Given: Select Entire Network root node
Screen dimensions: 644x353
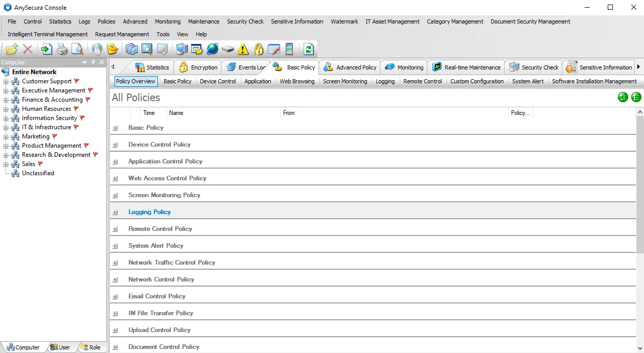Looking at the screenshot, I should [34, 72].
